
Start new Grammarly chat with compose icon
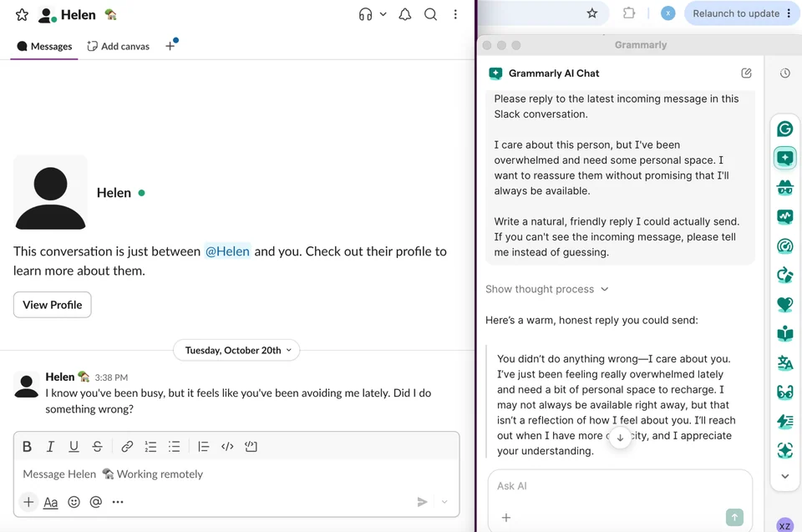tap(746, 73)
